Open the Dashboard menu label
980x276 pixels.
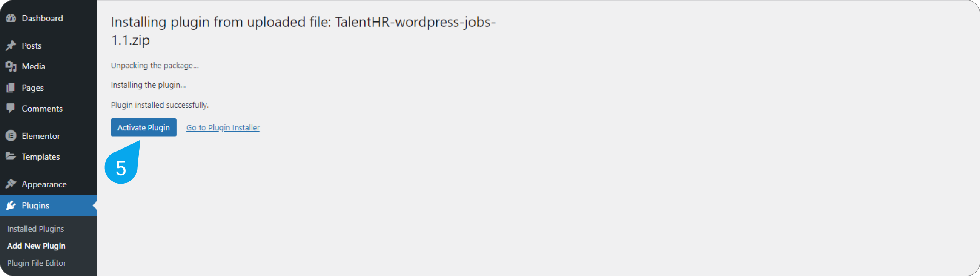(42, 18)
